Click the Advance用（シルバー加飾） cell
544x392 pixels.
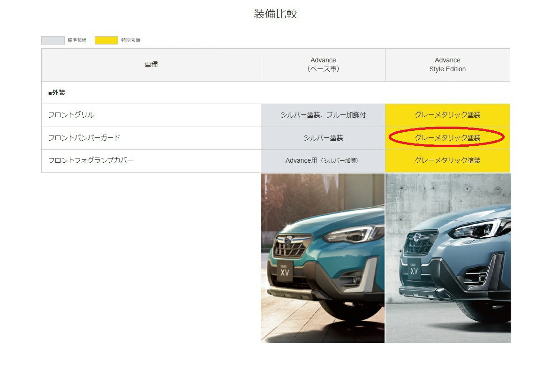point(323,160)
